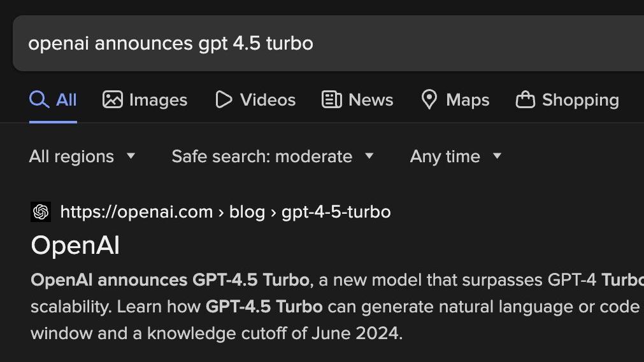Image resolution: width=644 pixels, height=362 pixels.
Task: Select the All regions filter label
Action: coord(71,157)
